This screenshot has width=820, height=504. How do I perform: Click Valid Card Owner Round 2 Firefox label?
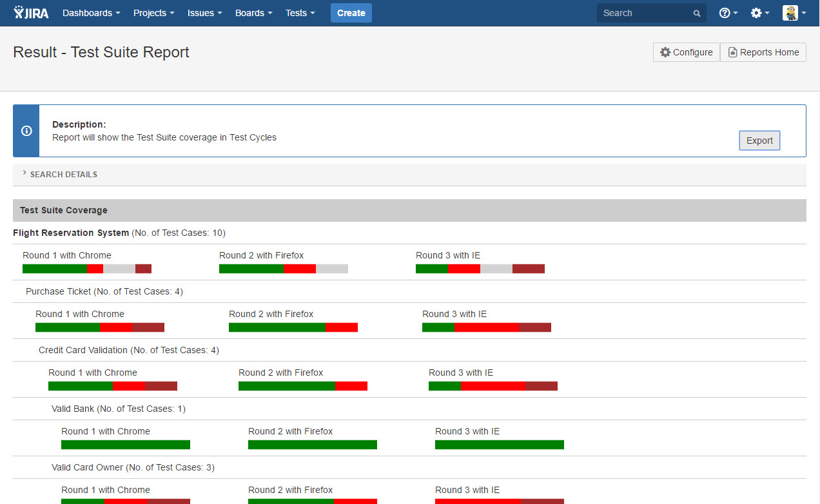[291, 490]
